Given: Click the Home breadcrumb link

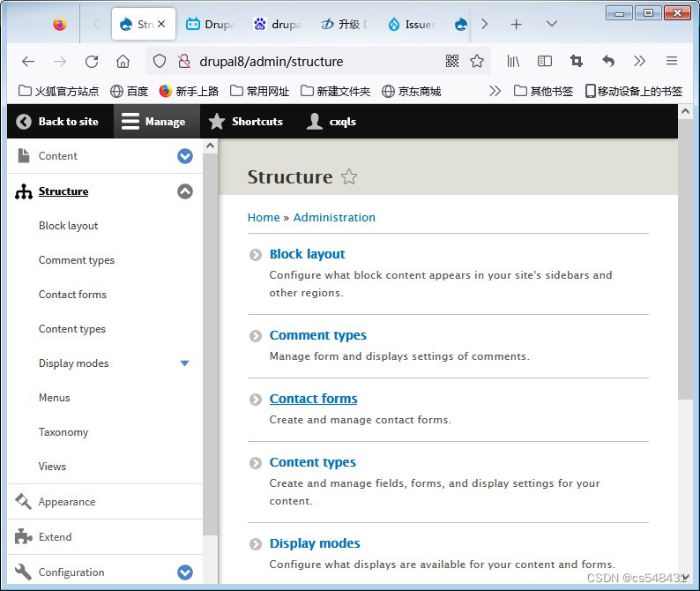Looking at the screenshot, I should pyautogui.click(x=264, y=218).
